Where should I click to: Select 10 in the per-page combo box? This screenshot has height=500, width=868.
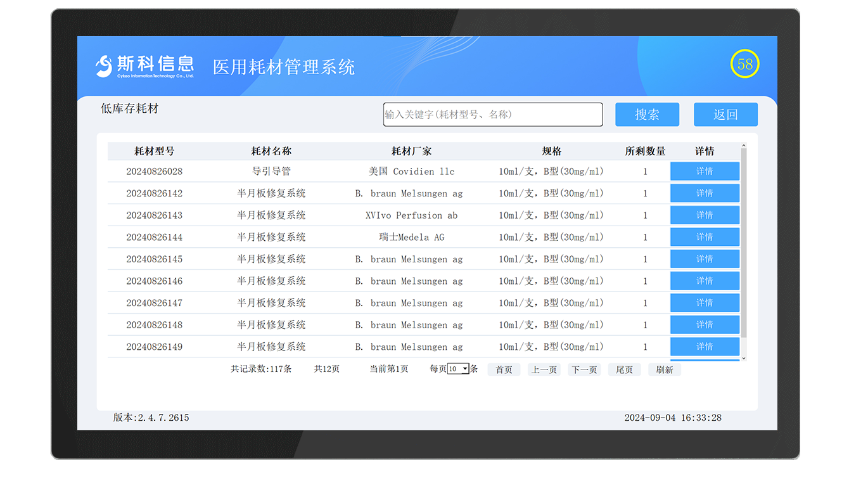[x=454, y=368]
